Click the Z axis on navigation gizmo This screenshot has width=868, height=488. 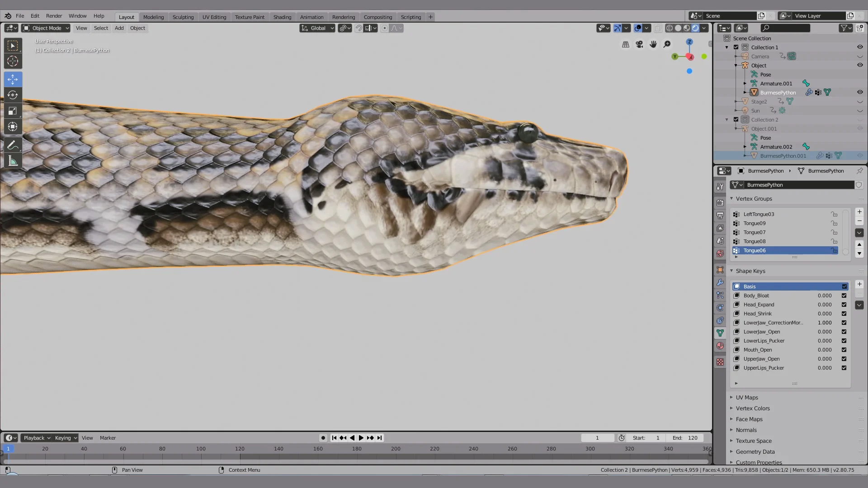pyautogui.click(x=689, y=42)
